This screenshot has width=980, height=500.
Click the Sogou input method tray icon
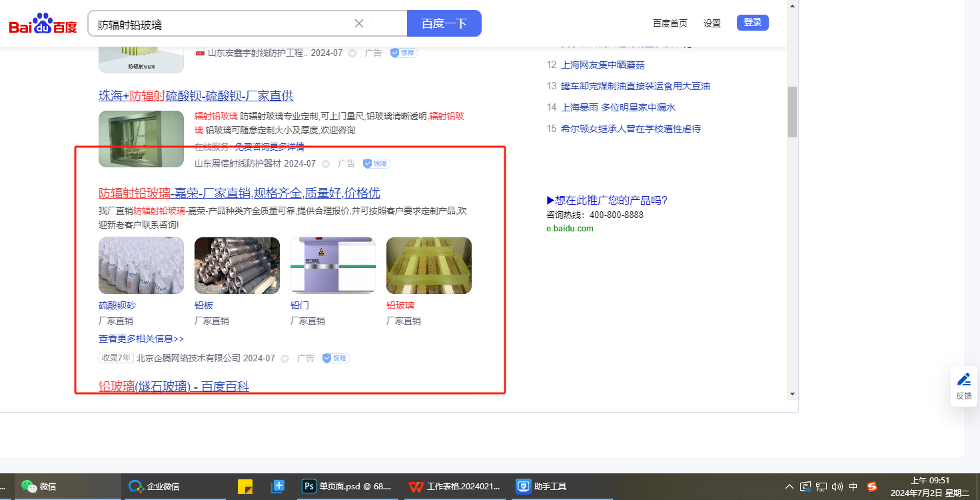click(x=872, y=487)
